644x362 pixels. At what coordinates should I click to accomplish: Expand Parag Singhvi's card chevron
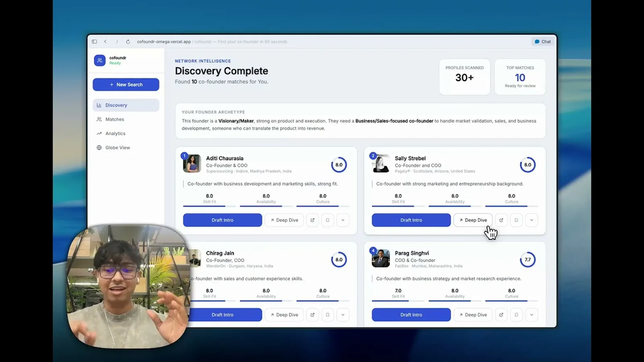(532, 315)
